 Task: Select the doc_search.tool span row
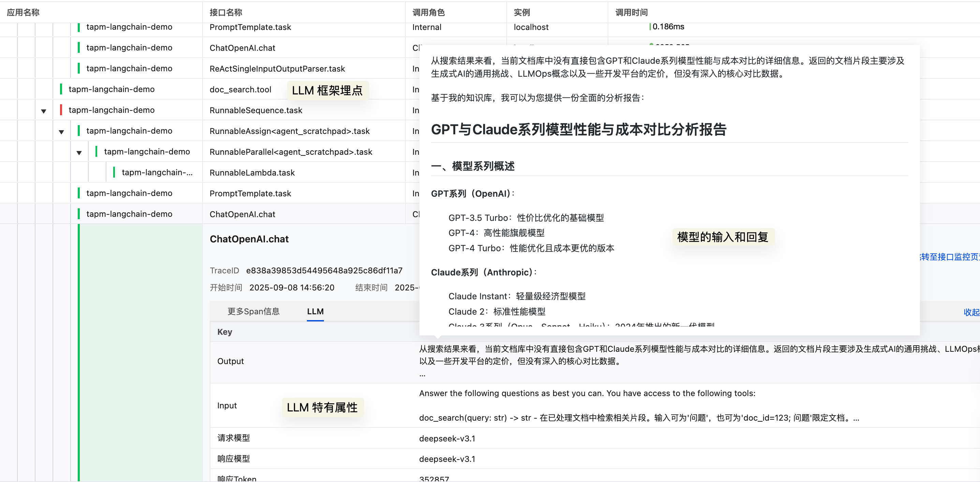tap(240, 89)
